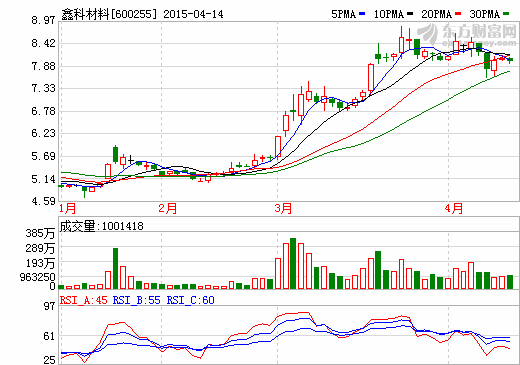Click the 30PMA legend label
Image resolution: width=520 pixels, height=365 pixels.
(x=485, y=14)
